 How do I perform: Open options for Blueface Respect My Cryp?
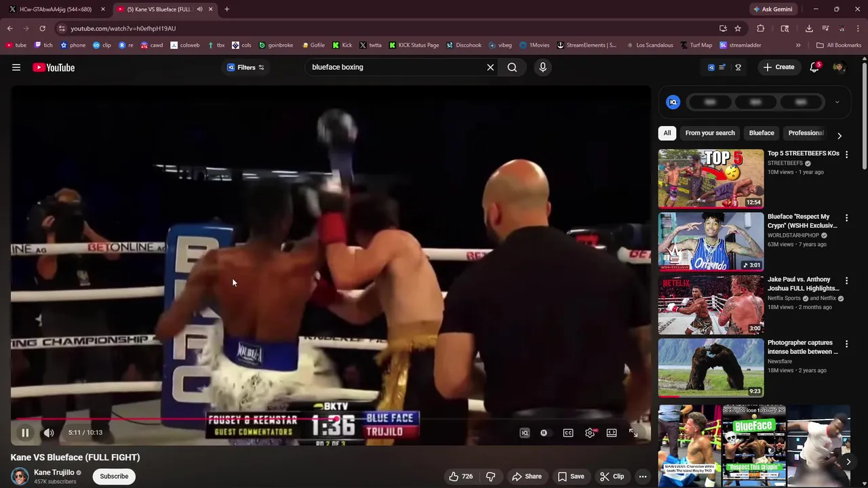pyautogui.click(x=846, y=218)
